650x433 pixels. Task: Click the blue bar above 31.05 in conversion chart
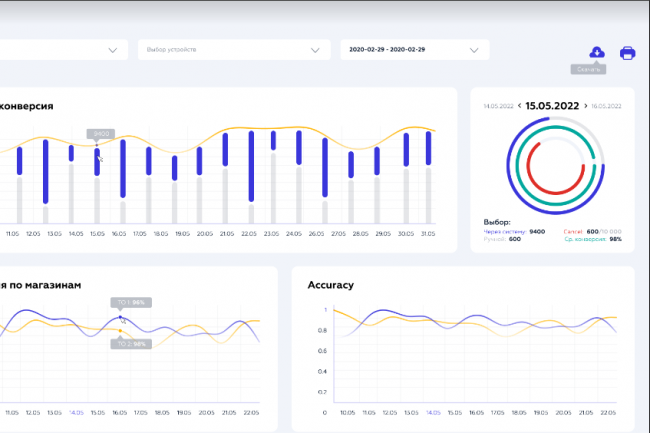coord(428,148)
